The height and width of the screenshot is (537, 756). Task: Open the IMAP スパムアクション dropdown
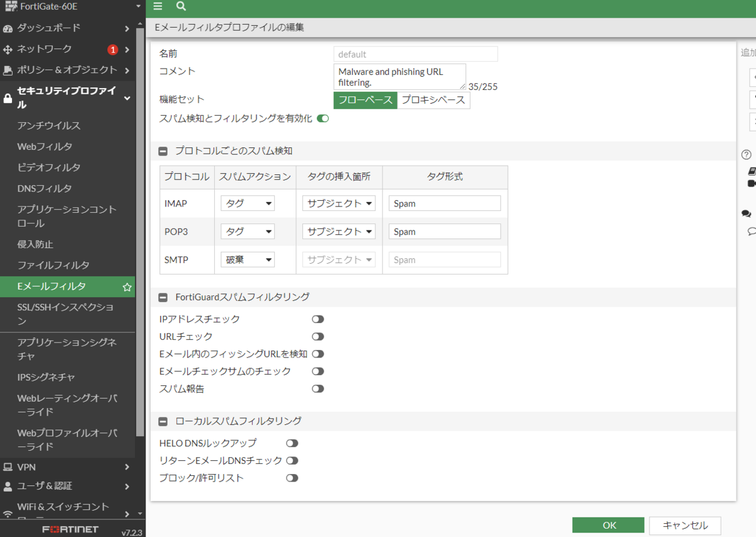click(247, 203)
